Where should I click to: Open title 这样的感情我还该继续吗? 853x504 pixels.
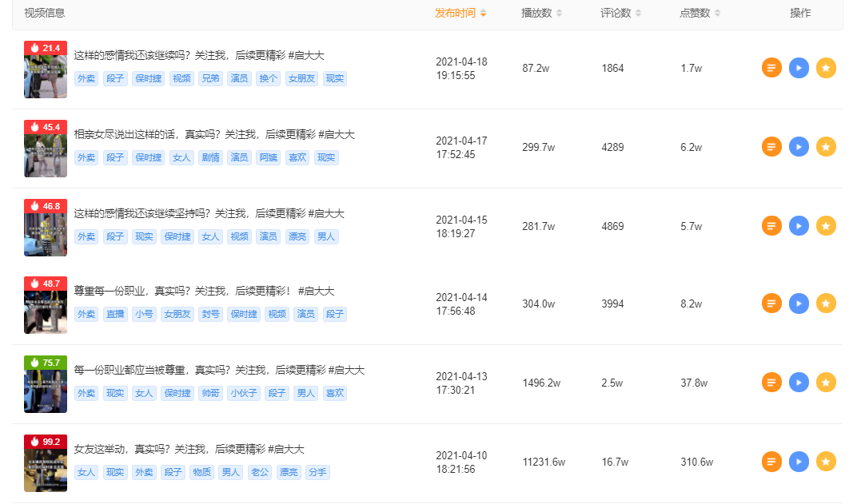[199, 55]
